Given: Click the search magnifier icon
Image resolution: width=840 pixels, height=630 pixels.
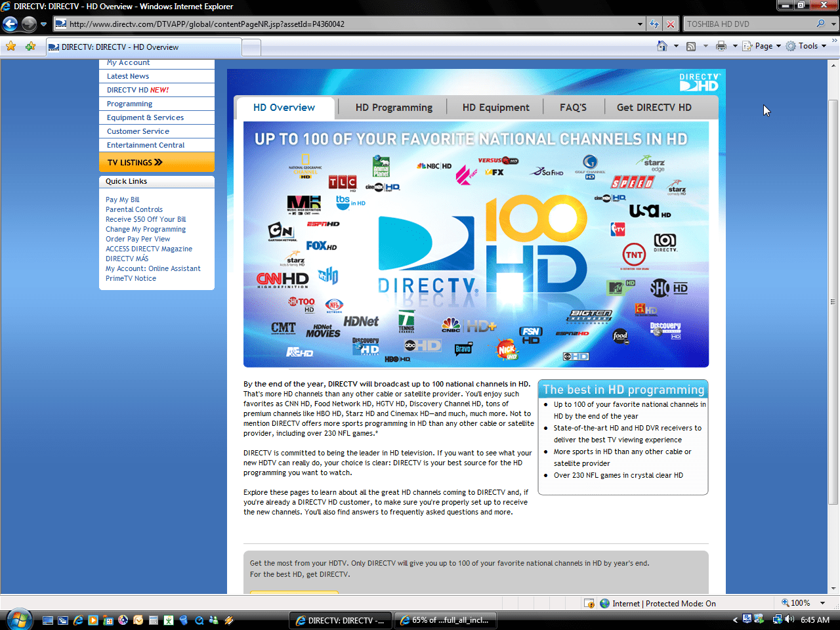Looking at the screenshot, I should coord(821,24).
